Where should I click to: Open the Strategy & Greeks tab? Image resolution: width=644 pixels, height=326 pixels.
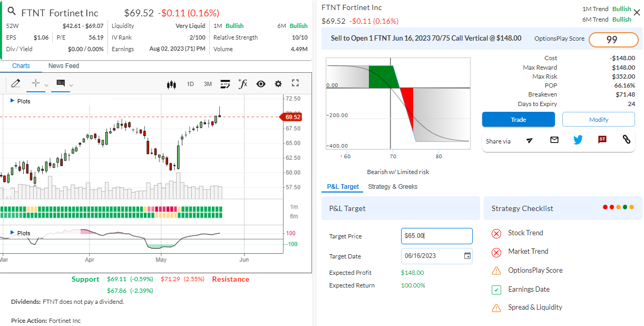[x=393, y=187]
